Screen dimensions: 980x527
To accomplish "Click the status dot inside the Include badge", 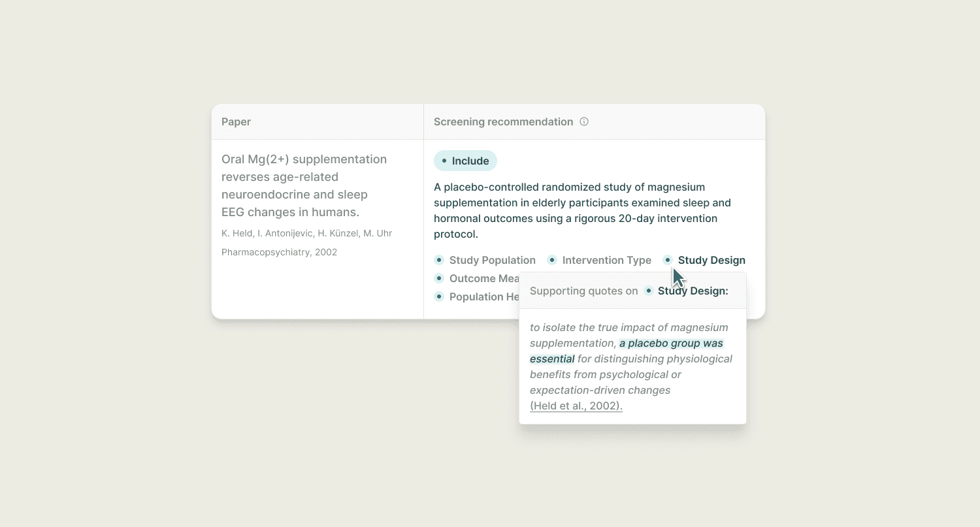I will click(444, 161).
